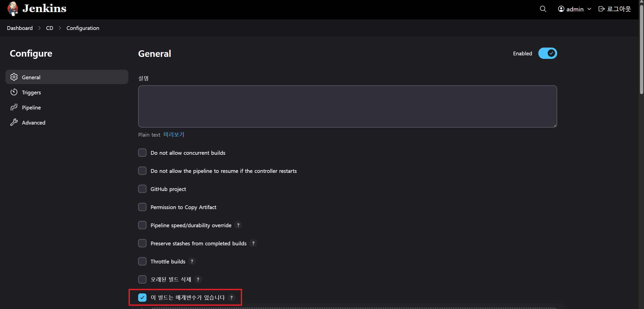Expand chevron after Dashboard breadcrumb
Image resolution: width=644 pixels, height=309 pixels.
coord(40,28)
